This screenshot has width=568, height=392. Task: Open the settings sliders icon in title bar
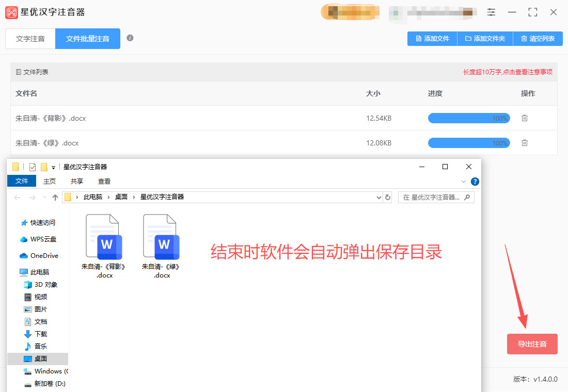tap(491, 12)
